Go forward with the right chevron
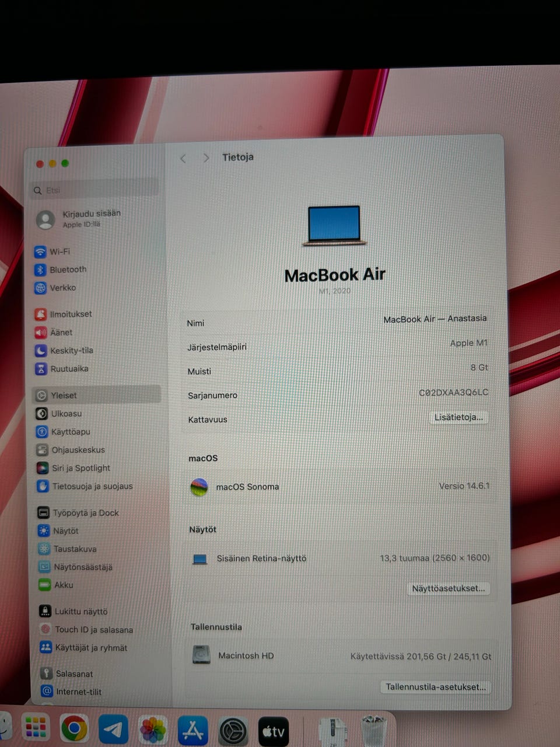The width and height of the screenshot is (560, 747). [x=205, y=158]
